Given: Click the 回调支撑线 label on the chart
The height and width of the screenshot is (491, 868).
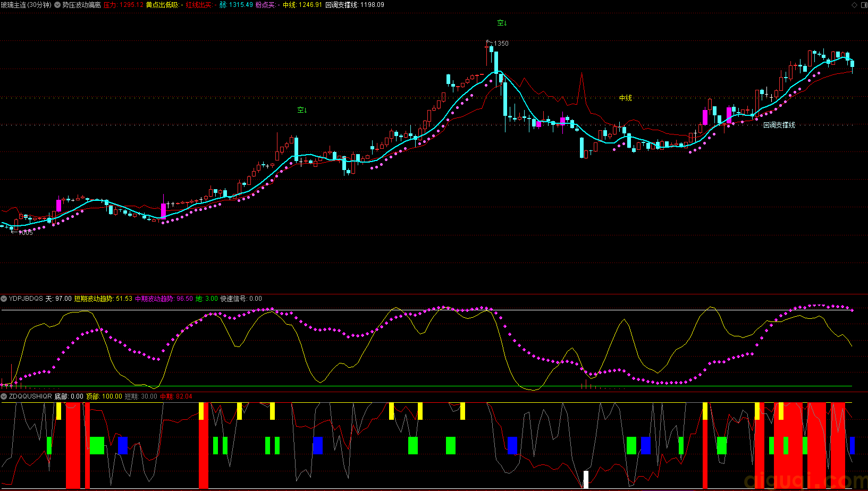Looking at the screenshot, I should coord(779,125).
